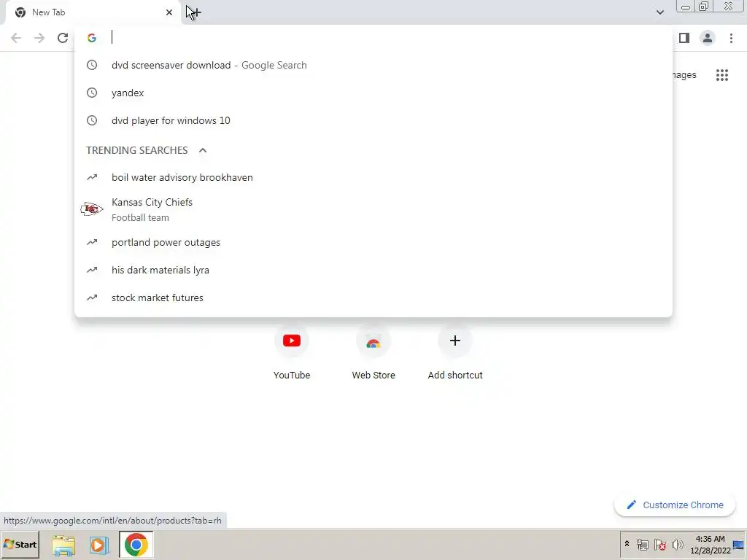The height and width of the screenshot is (560, 747).
Task: Select 'dvd player for windows 10' suggestion
Action: [373, 120]
